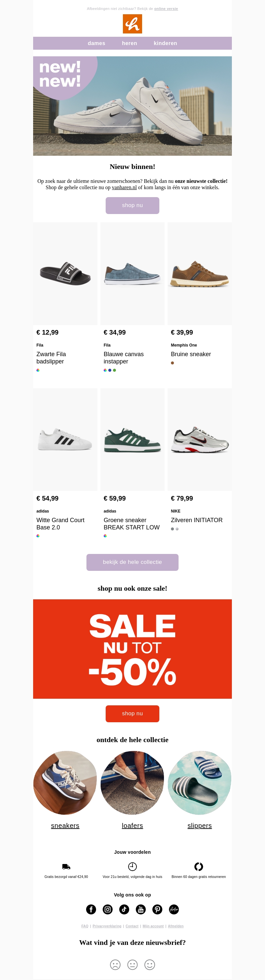Open the sneakers category link
Image resolution: width=265 pixels, height=980 pixels.
click(x=65, y=825)
